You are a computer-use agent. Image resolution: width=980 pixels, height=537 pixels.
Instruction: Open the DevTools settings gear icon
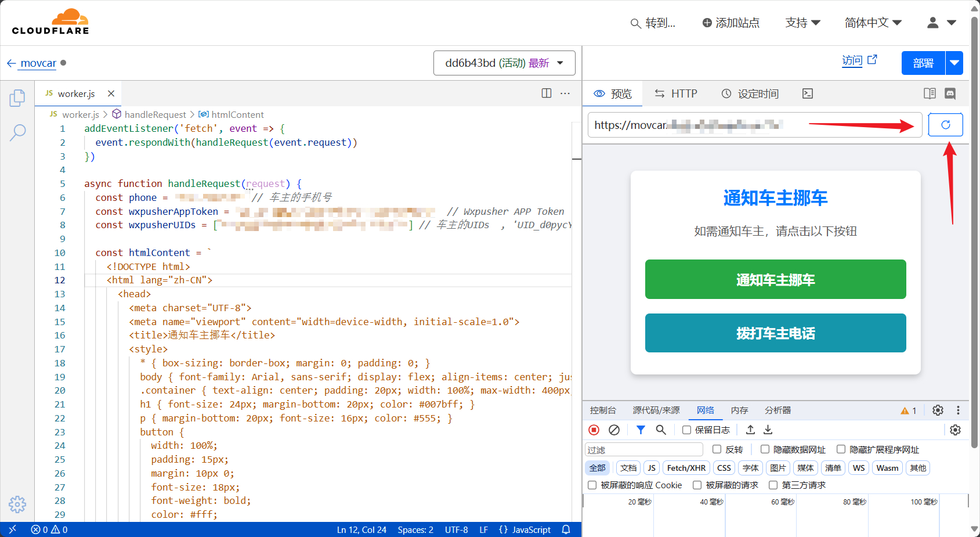[938, 410]
